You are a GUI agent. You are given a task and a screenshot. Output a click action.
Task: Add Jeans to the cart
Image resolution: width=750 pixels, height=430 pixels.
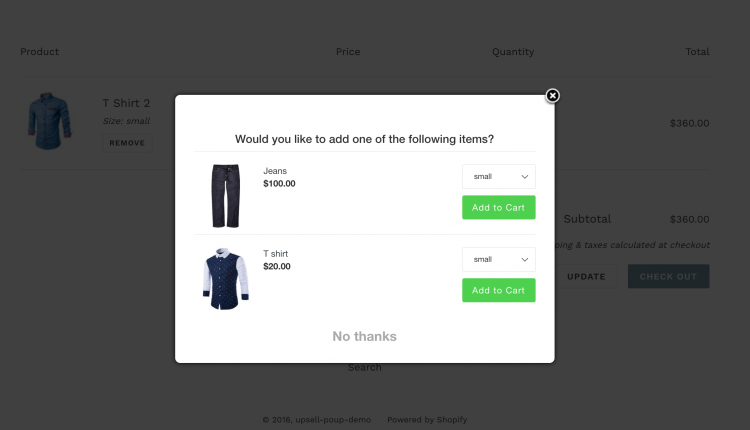coord(498,207)
